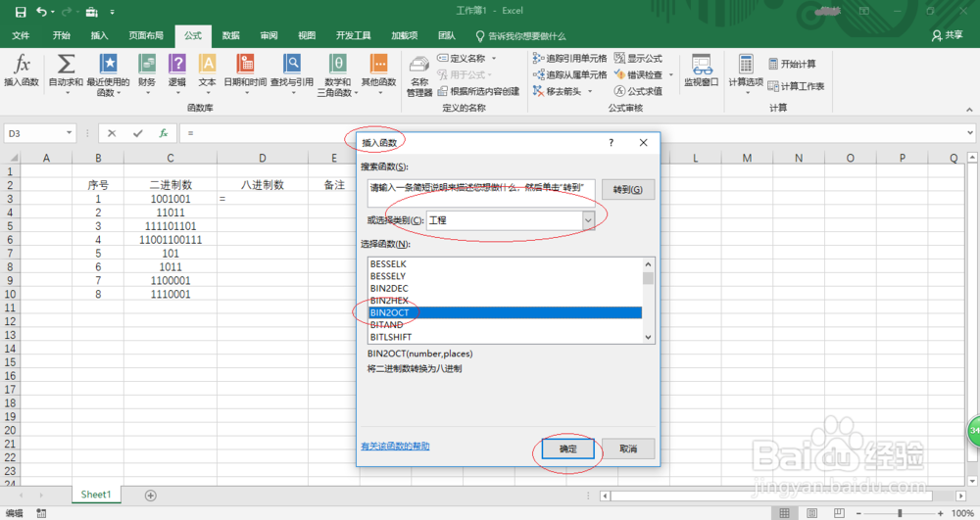Click the Save icon in quick access toolbar

click(21, 12)
